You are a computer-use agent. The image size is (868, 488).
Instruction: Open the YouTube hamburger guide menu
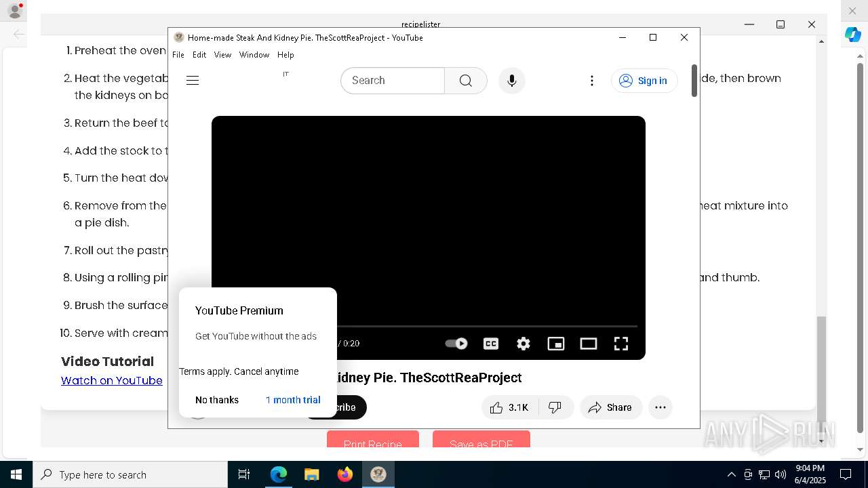pos(193,81)
